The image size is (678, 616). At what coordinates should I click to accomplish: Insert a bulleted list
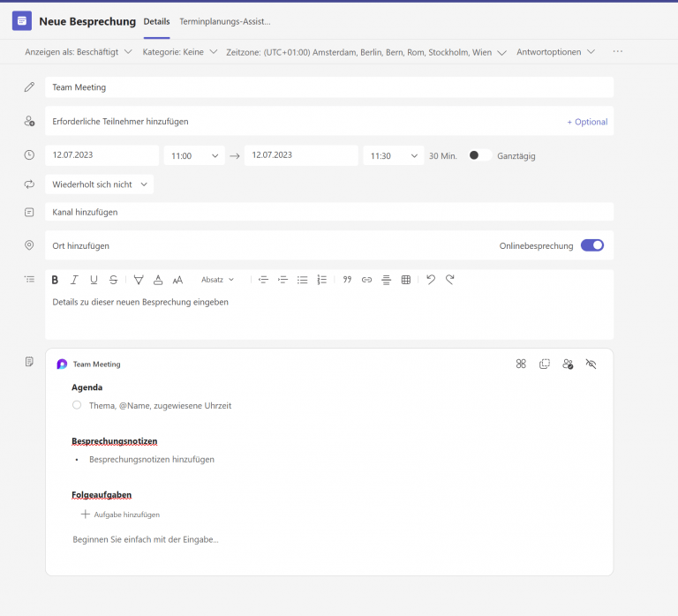(x=302, y=280)
